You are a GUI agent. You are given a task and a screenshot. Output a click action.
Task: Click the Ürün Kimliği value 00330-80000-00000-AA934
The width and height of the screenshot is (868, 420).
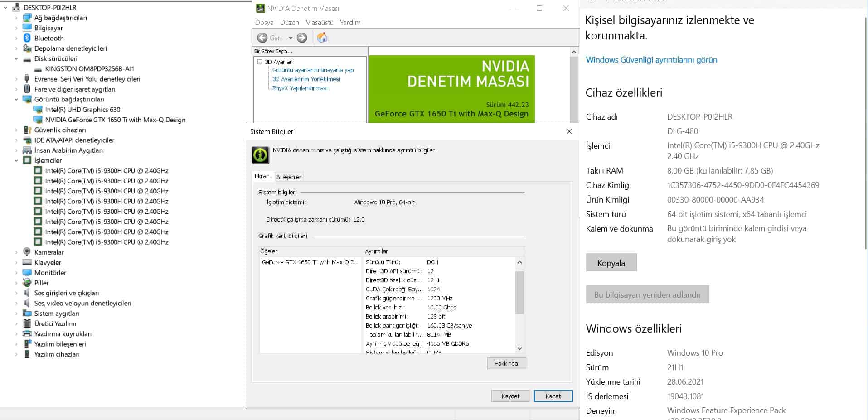point(715,200)
